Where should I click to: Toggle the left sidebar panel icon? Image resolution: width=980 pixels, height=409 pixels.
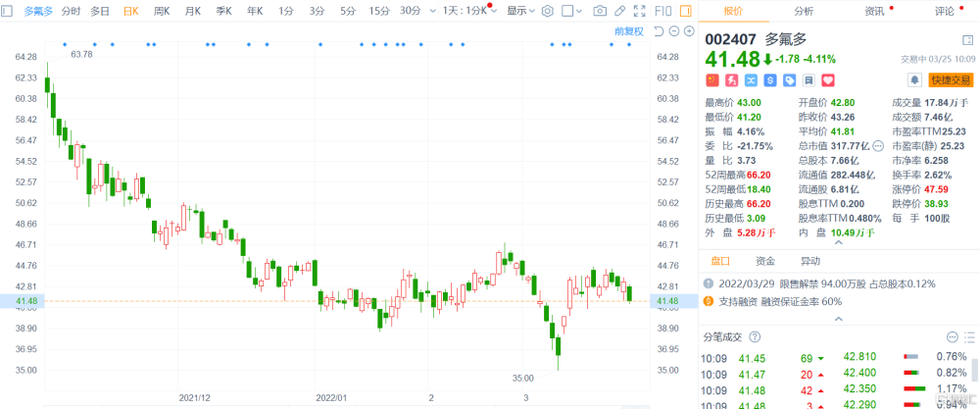(x=8, y=11)
